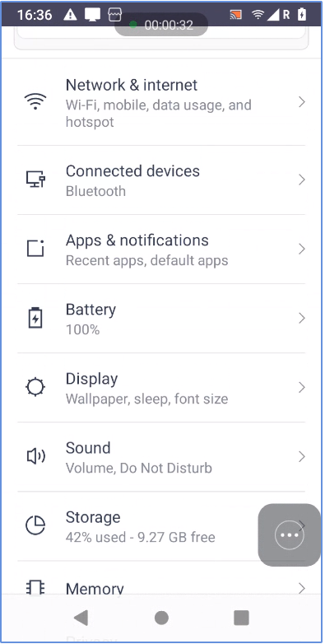
Task: Open the Storage 42% used entry
Action: coord(161,525)
